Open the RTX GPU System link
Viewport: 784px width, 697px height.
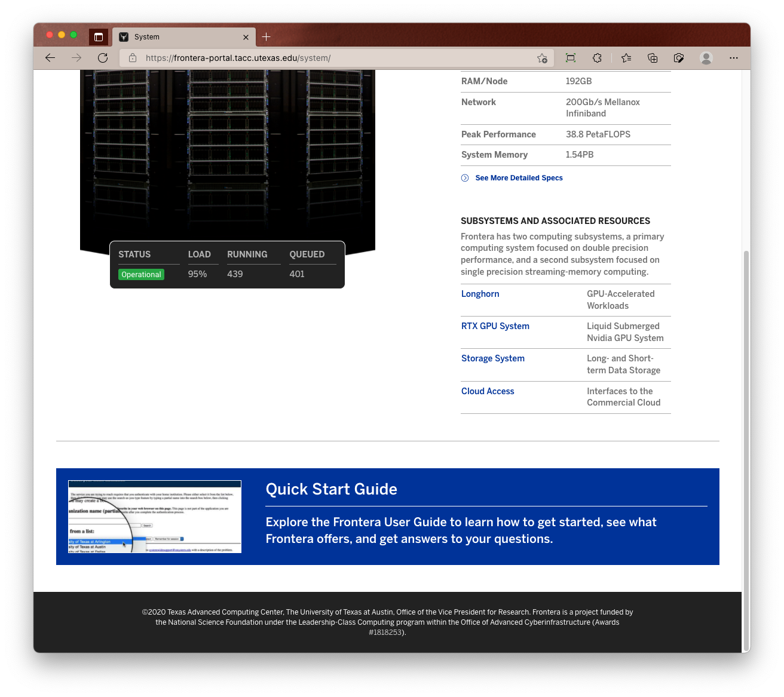495,326
